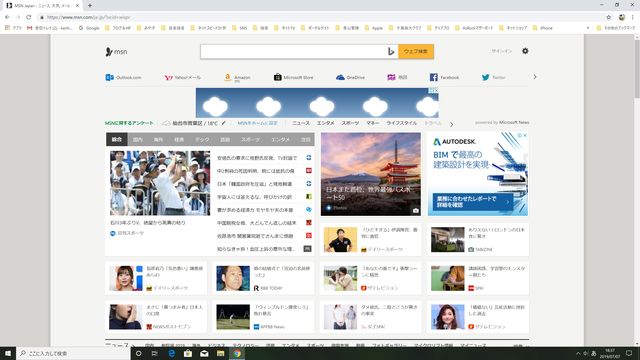Click the Bing search icon
This screenshot has height=360, width=640.
coord(391,51)
